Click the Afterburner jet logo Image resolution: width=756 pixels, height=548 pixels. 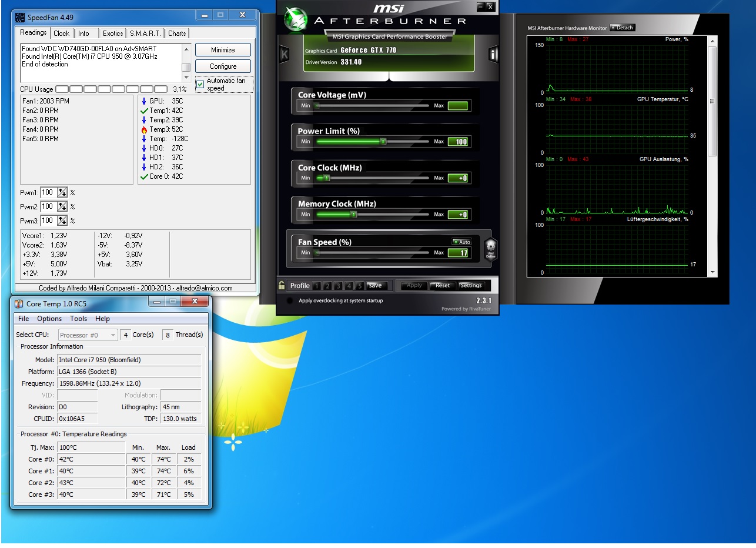(296, 19)
